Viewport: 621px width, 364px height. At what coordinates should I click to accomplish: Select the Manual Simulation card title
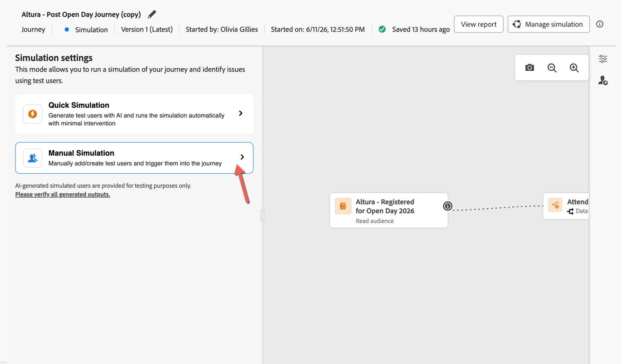pyautogui.click(x=81, y=153)
